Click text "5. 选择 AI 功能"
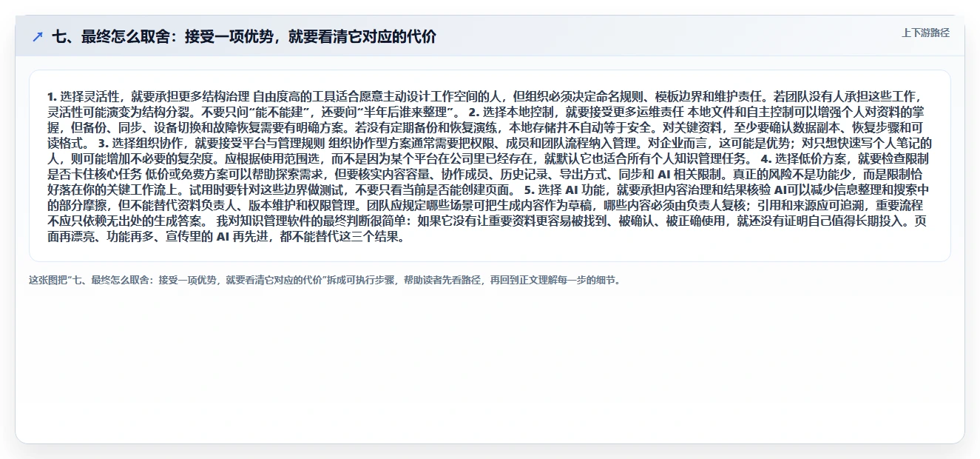 [564, 190]
